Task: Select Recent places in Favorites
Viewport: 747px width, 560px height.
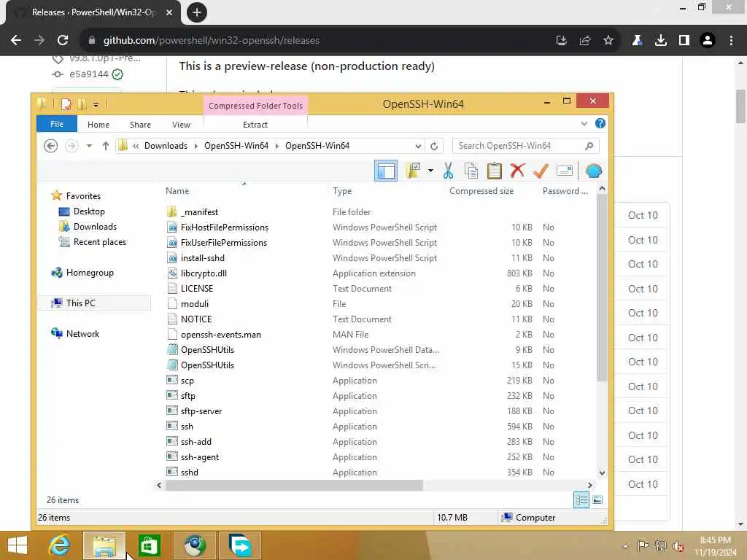Action: [x=99, y=242]
